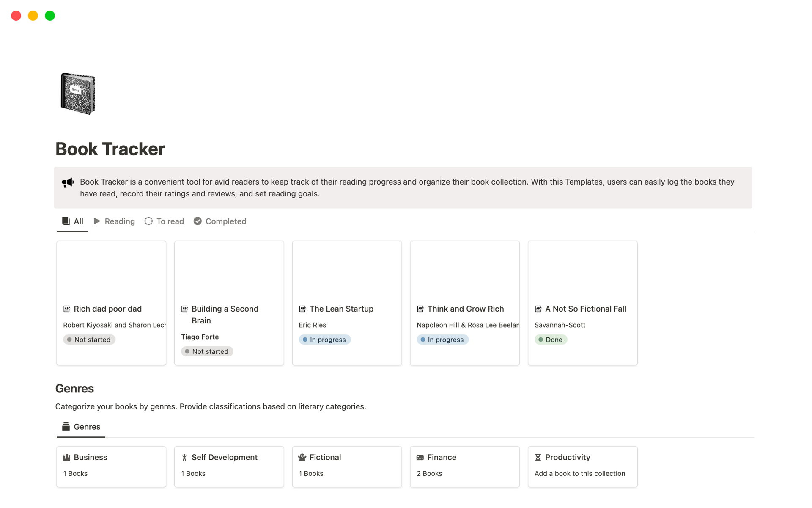
Task: Select the Reading tab
Action: (114, 221)
